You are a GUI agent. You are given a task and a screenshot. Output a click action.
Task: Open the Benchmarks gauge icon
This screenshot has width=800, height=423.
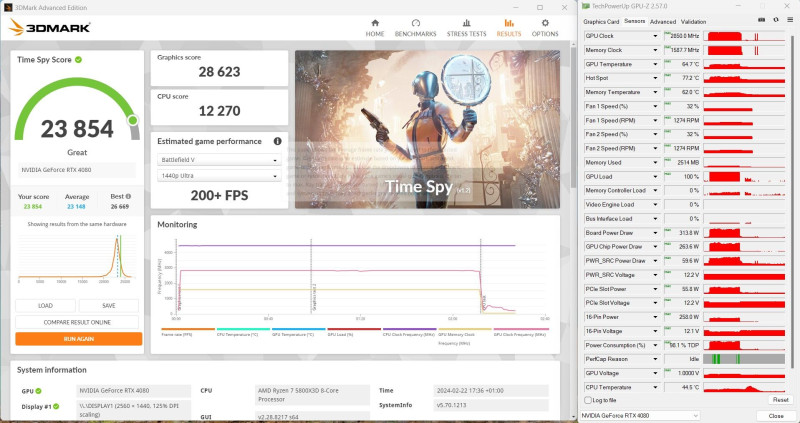coord(415,23)
